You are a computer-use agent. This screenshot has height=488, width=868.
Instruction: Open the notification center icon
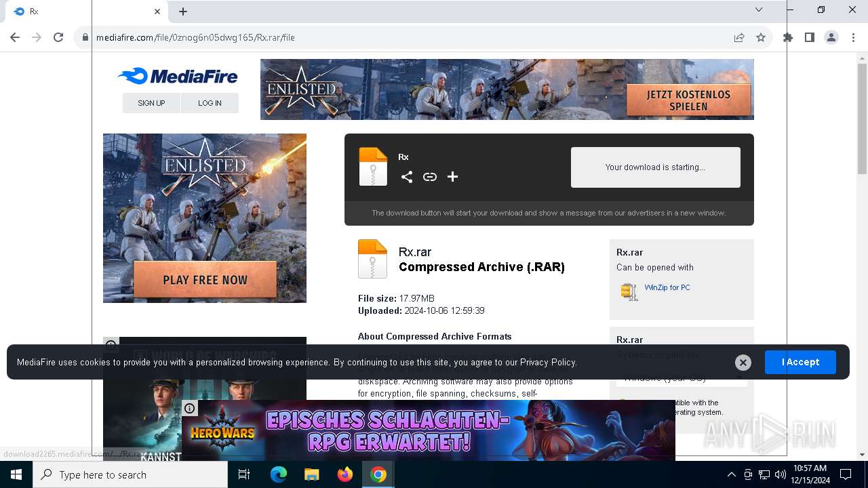coord(846,474)
